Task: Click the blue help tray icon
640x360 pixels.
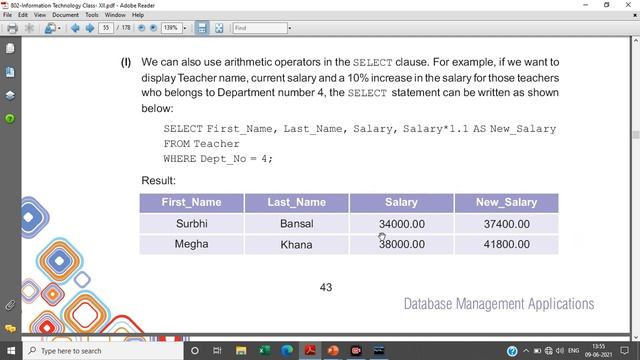Action: point(512,351)
